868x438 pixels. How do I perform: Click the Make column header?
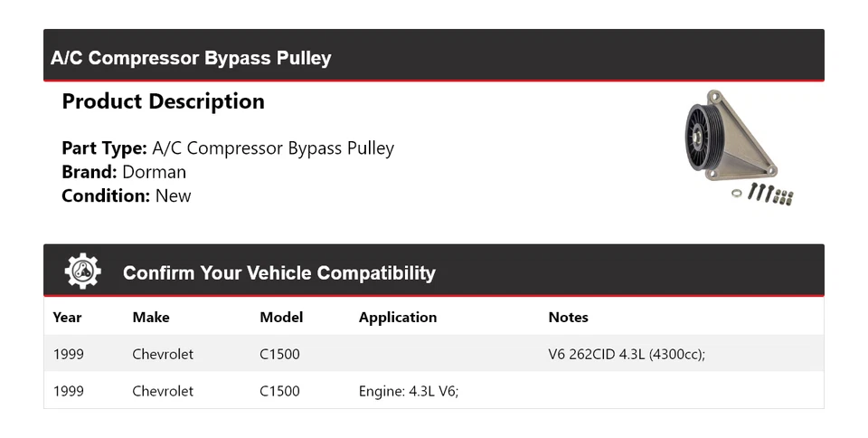(150, 317)
